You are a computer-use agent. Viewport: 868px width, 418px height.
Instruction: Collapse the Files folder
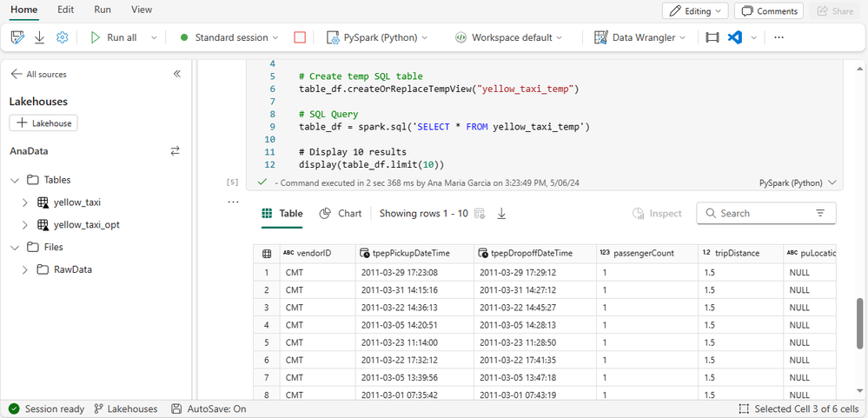point(15,247)
